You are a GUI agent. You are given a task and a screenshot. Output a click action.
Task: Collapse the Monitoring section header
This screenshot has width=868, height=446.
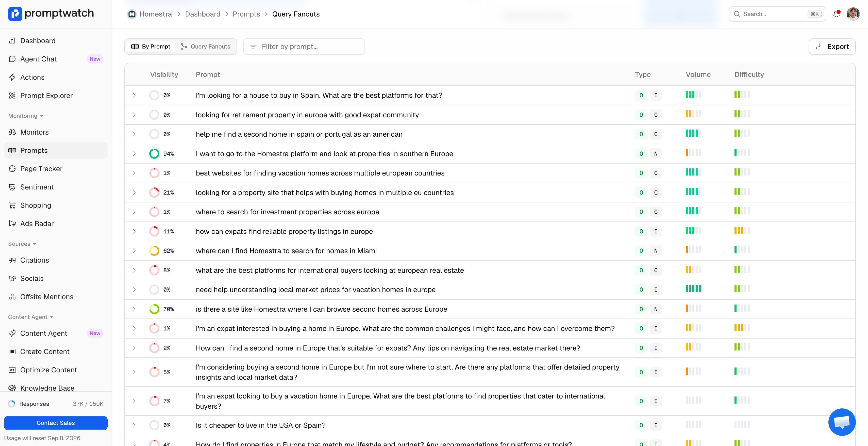26,116
